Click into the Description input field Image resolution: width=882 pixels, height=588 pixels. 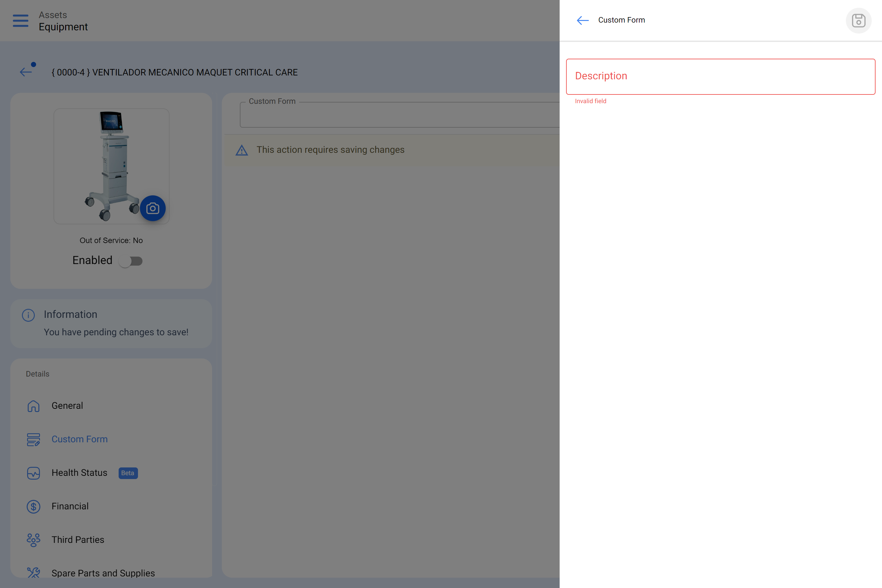(x=720, y=76)
